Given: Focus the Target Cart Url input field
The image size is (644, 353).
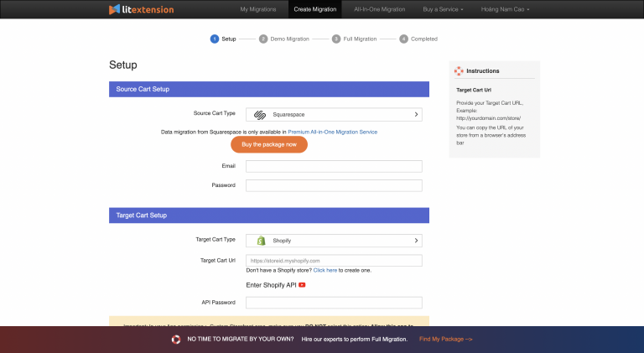Looking at the screenshot, I should coord(334,261).
